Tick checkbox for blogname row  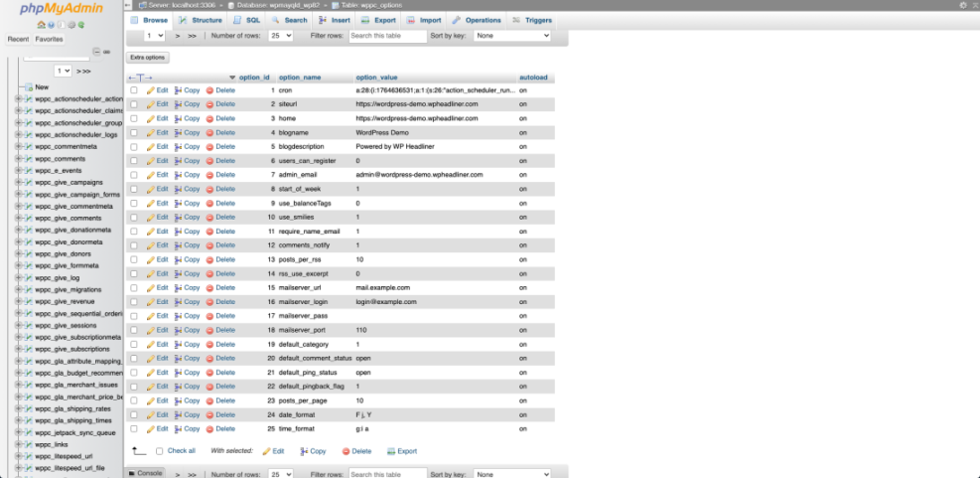tap(134, 132)
